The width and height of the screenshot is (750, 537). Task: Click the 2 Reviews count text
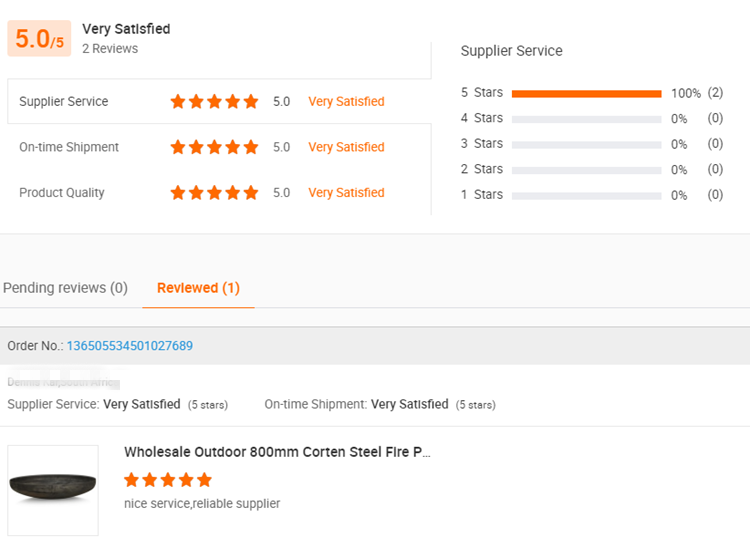click(x=110, y=49)
